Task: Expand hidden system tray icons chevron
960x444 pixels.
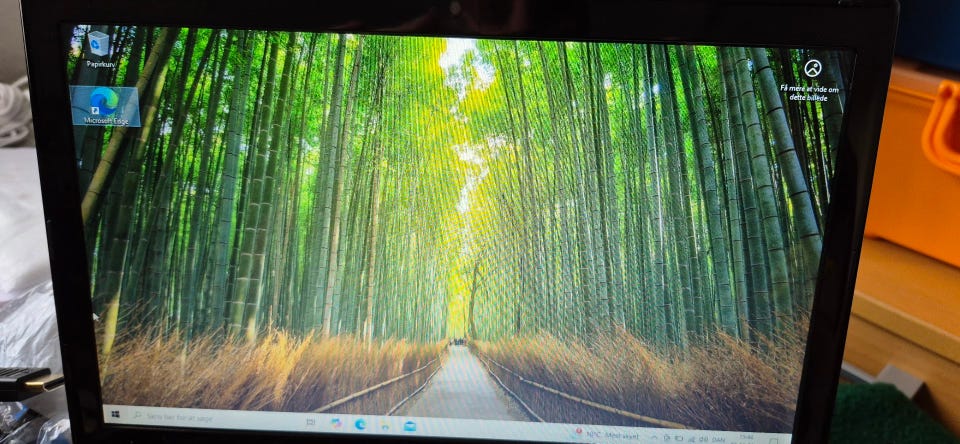Action: 654,437
